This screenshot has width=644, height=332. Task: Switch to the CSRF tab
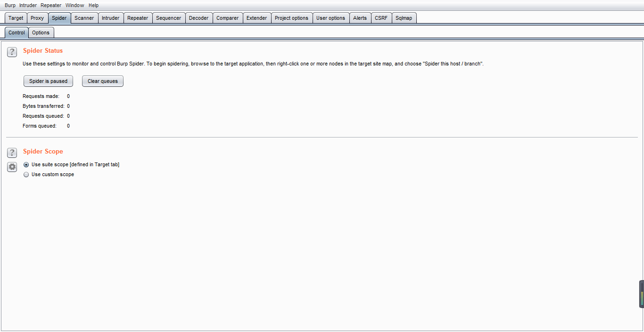coord(381,18)
